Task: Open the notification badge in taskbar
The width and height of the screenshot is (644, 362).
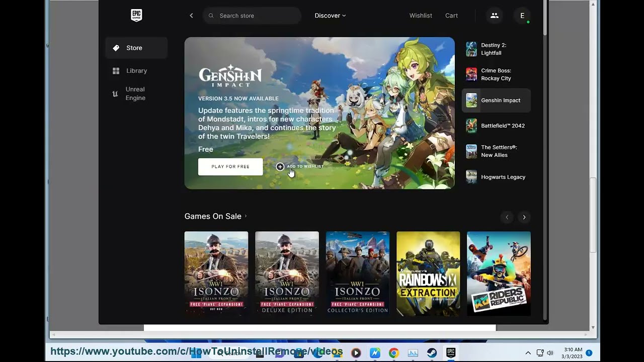Action: (x=589, y=353)
